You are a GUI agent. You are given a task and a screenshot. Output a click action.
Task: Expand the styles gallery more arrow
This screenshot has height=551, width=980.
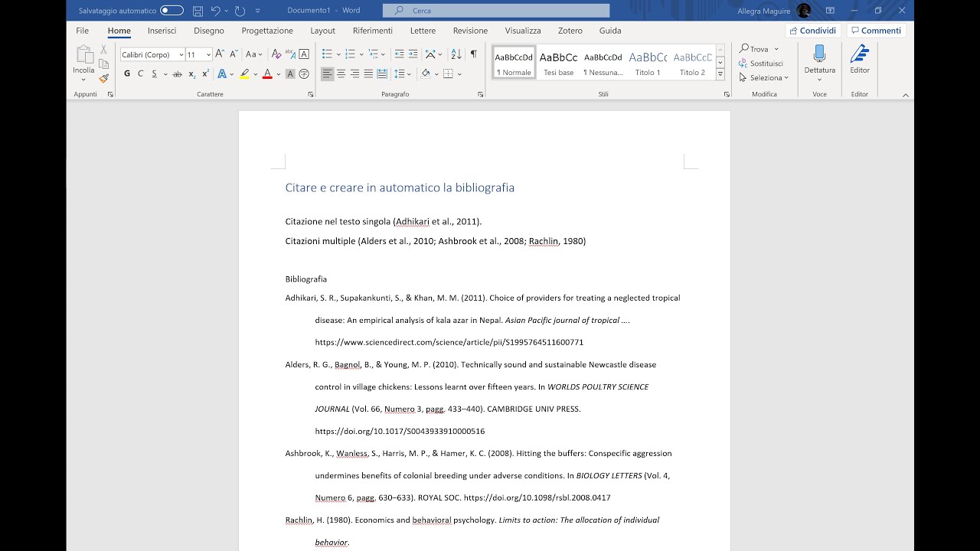point(720,74)
